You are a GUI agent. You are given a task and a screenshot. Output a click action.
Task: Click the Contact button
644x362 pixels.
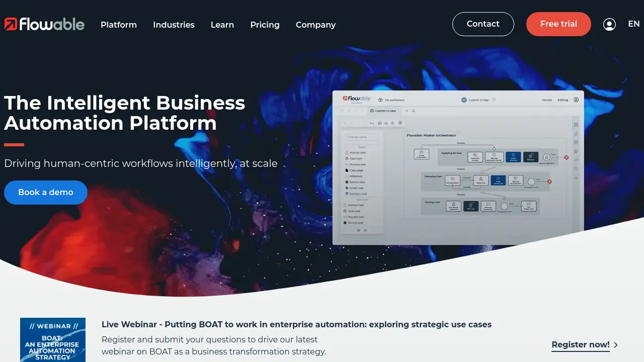[x=483, y=24]
